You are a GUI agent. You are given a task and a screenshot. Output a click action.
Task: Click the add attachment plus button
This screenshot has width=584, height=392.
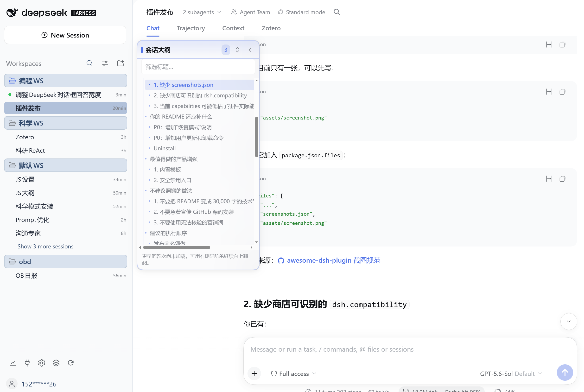(x=254, y=373)
